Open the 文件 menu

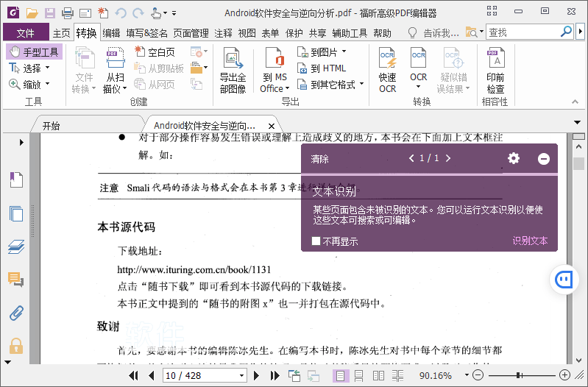pos(26,33)
